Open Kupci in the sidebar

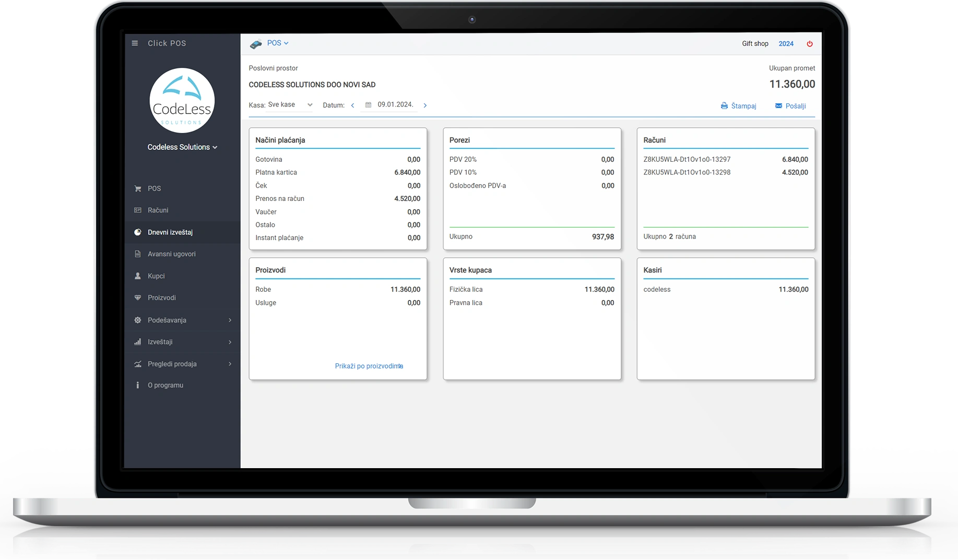click(x=183, y=276)
